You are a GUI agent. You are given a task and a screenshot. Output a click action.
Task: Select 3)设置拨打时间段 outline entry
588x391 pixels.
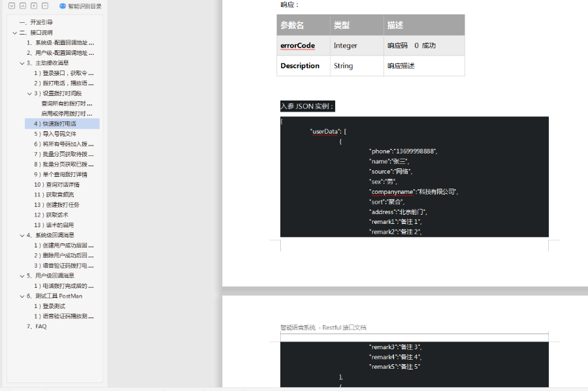pos(57,93)
